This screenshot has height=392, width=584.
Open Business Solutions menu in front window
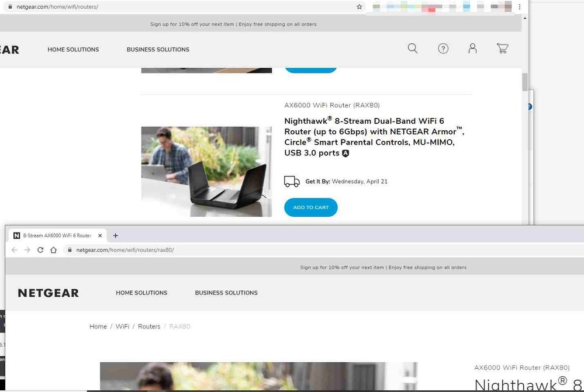[x=226, y=293]
